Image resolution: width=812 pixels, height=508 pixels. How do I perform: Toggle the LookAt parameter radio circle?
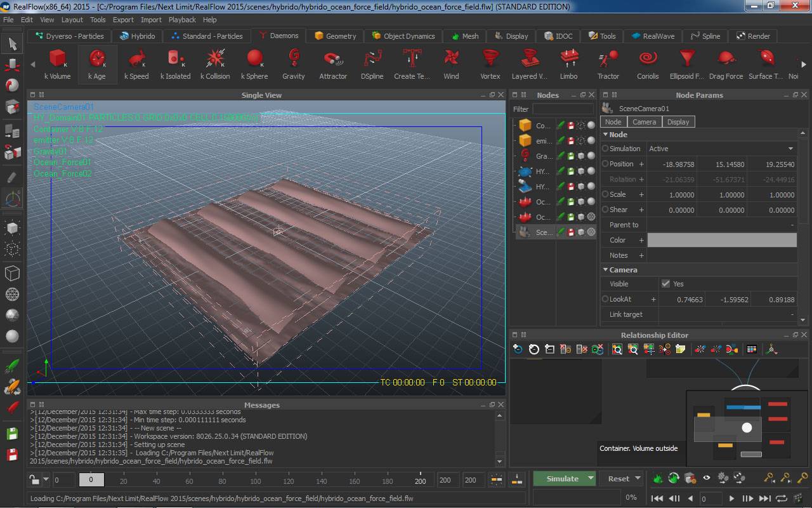tap(605, 299)
